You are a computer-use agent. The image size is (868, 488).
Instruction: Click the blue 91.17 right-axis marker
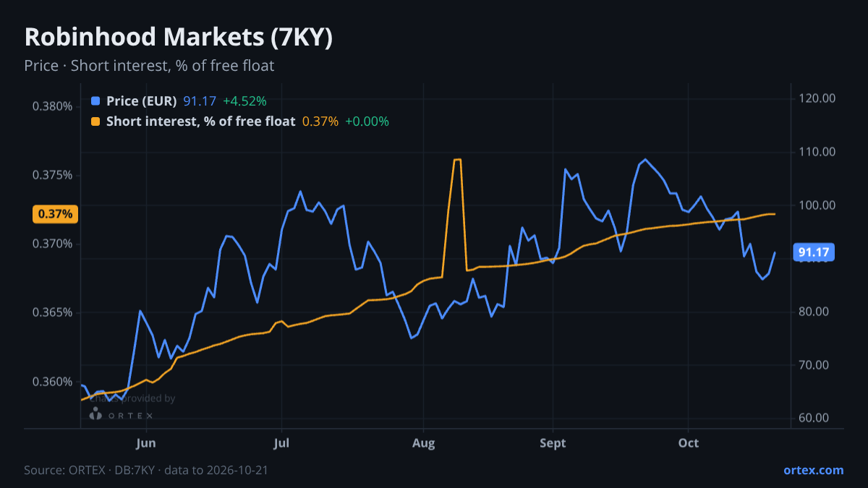click(814, 252)
